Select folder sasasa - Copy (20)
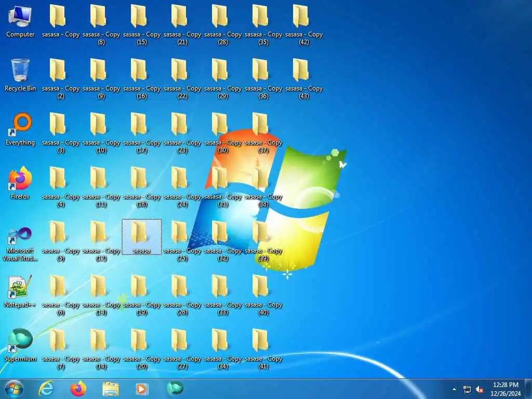This screenshot has height=399, width=532. click(x=141, y=349)
